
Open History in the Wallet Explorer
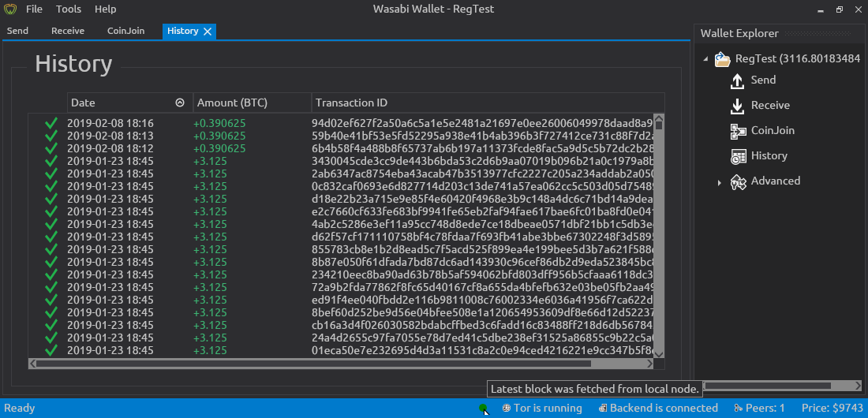click(x=769, y=155)
